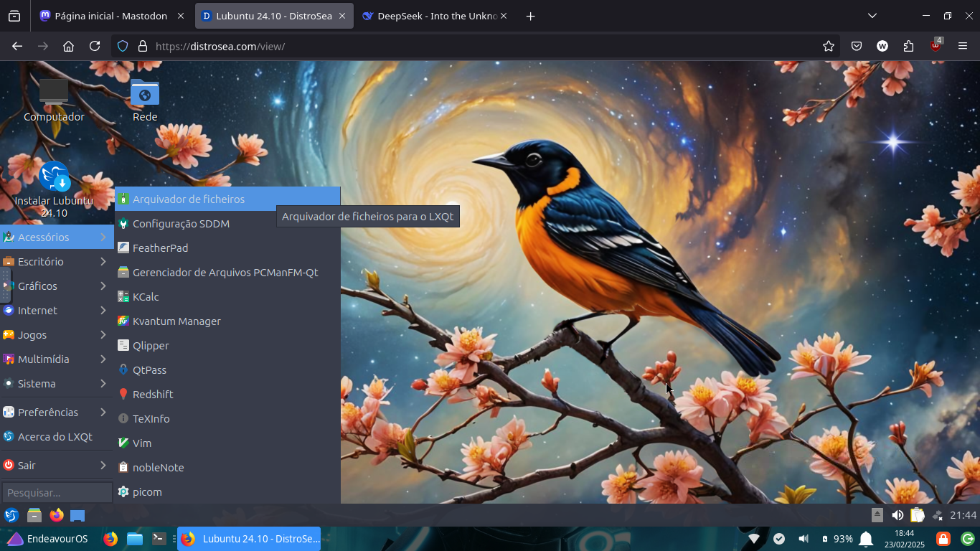Viewport: 980px width, 551px height.
Task: Close the Mastodon browser tab
Action: 179,16
